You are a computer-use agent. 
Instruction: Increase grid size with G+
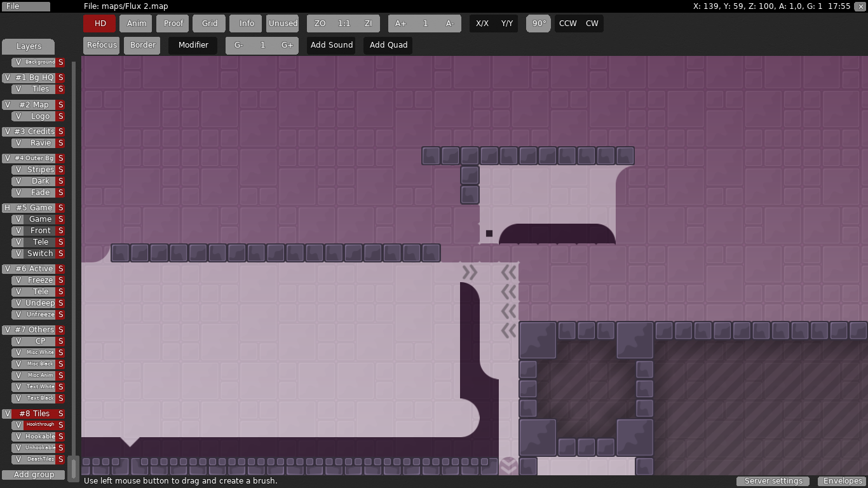(x=287, y=45)
